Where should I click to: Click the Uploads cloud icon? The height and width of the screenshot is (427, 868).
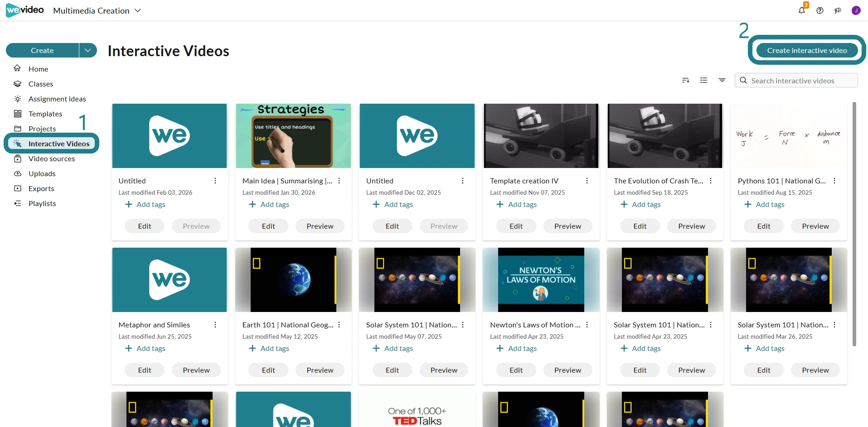(17, 173)
